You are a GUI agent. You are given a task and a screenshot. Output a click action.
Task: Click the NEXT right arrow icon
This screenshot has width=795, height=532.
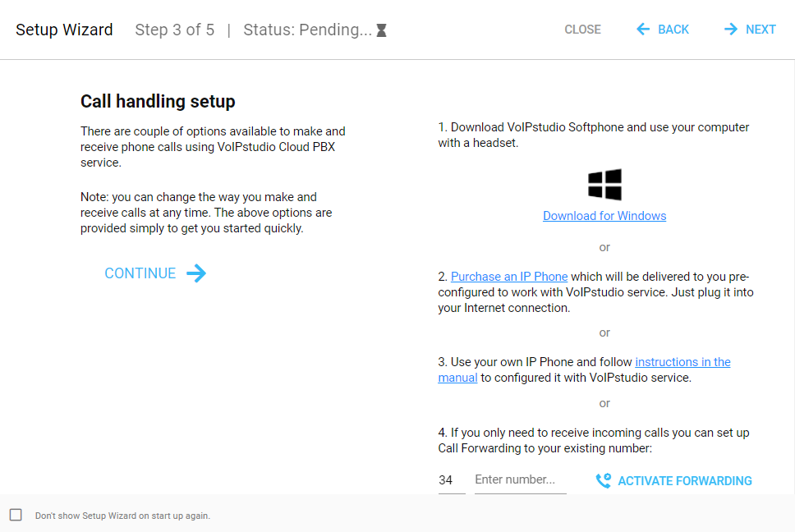731,30
